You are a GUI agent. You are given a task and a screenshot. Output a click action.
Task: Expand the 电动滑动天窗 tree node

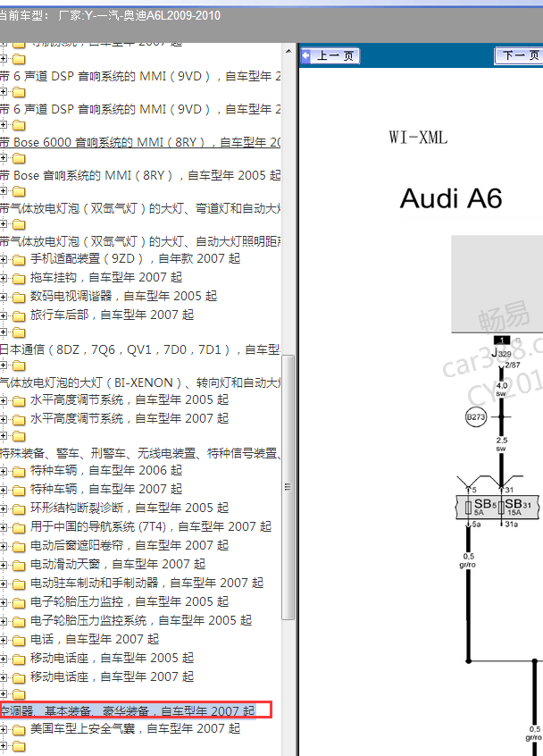pyautogui.click(x=4, y=565)
